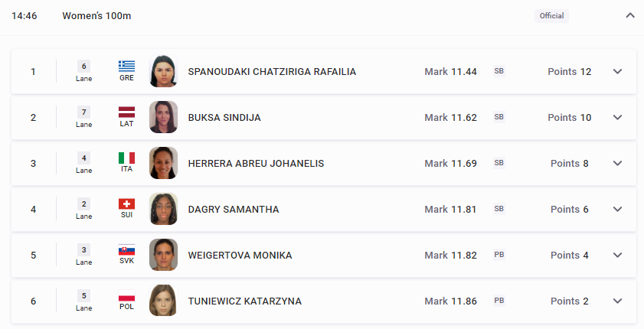The height and width of the screenshot is (329, 644).
Task: Click the Switzerland flag icon
Action: [x=126, y=204]
